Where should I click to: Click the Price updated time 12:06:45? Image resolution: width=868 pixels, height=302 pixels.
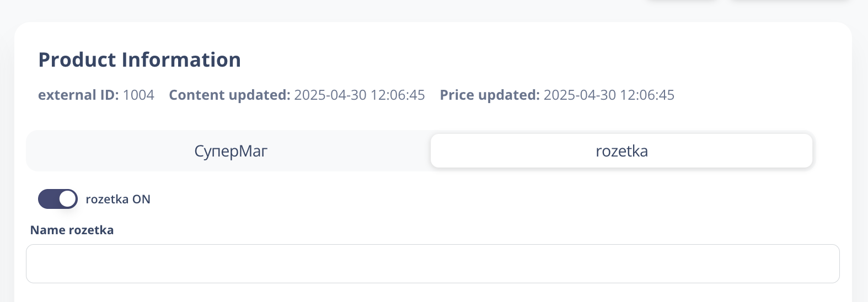pos(647,95)
